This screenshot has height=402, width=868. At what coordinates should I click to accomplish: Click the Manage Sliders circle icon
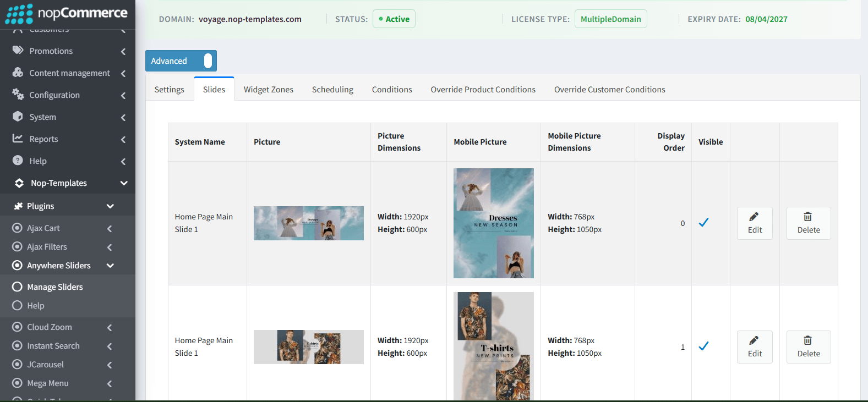[17, 287]
